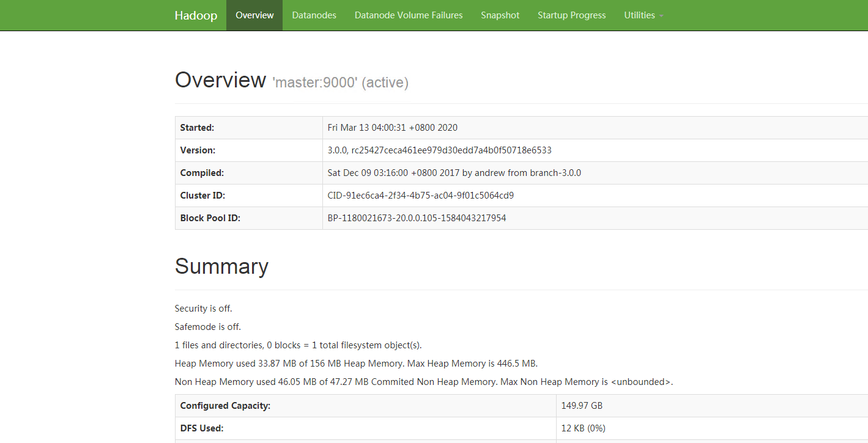Image resolution: width=868 pixels, height=443 pixels.
Task: Click the Compiled: row label
Action: pyautogui.click(x=202, y=173)
